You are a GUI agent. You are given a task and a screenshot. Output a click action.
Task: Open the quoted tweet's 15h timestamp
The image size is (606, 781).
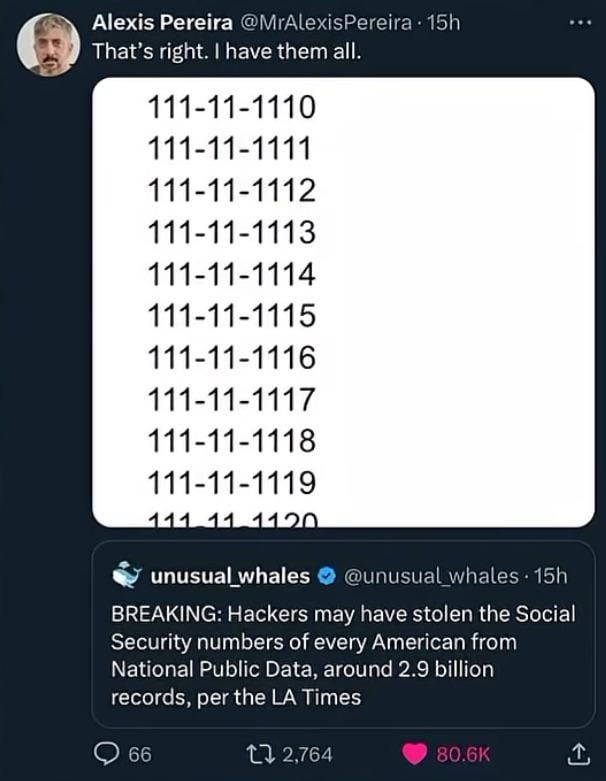pos(550,576)
